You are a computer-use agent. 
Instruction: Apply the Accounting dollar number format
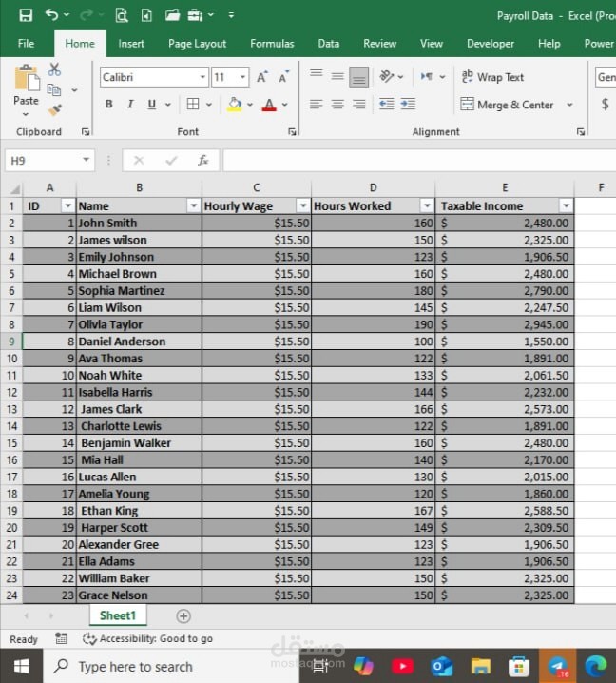tap(605, 104)
